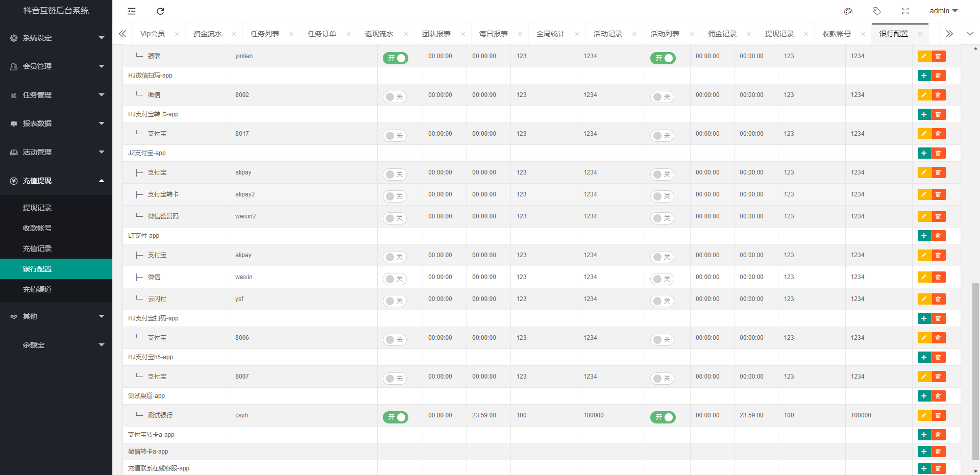Go to 提现记录 in the sidebar submenu
Viewport: 980px width, 475px height.
point(56,208)
